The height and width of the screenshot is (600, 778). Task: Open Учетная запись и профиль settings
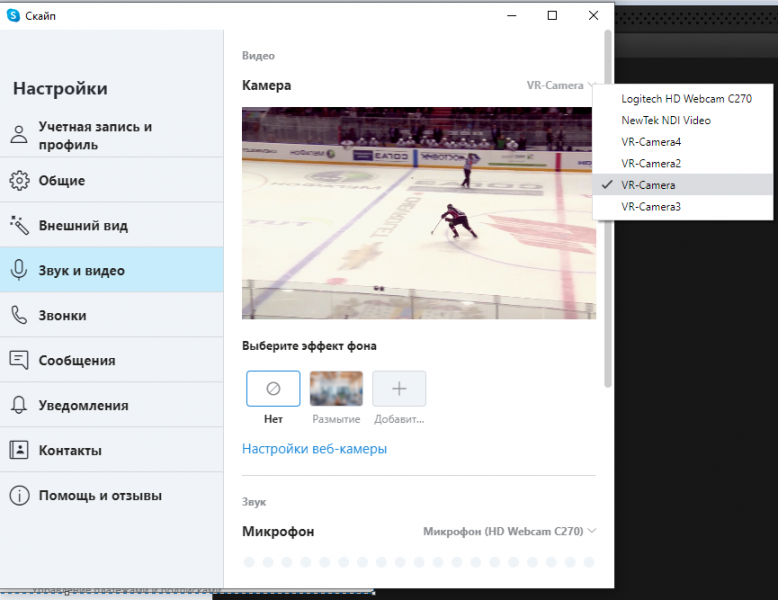[x=112, y=135]
